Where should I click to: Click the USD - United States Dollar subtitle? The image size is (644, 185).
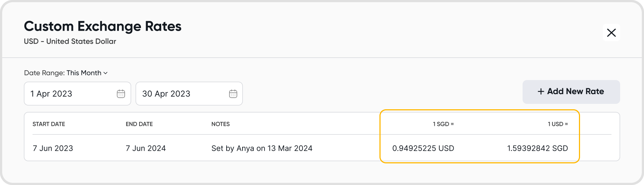pyautogui.click(x=70, y=41)
